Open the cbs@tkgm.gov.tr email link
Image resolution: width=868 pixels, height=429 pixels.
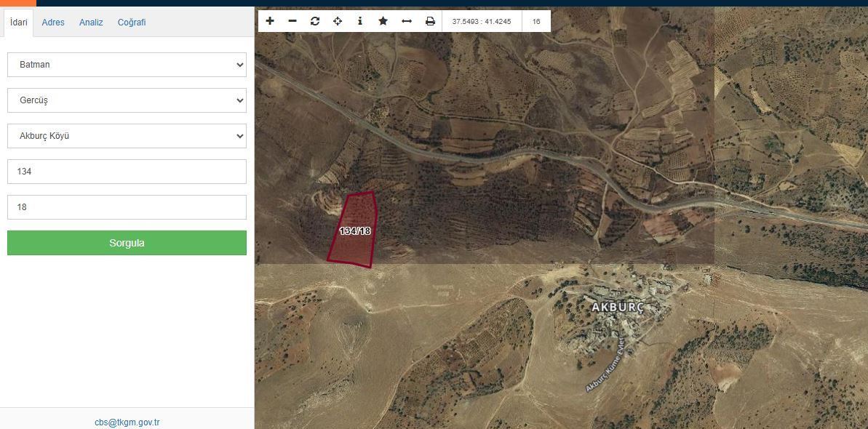point(127,422)
